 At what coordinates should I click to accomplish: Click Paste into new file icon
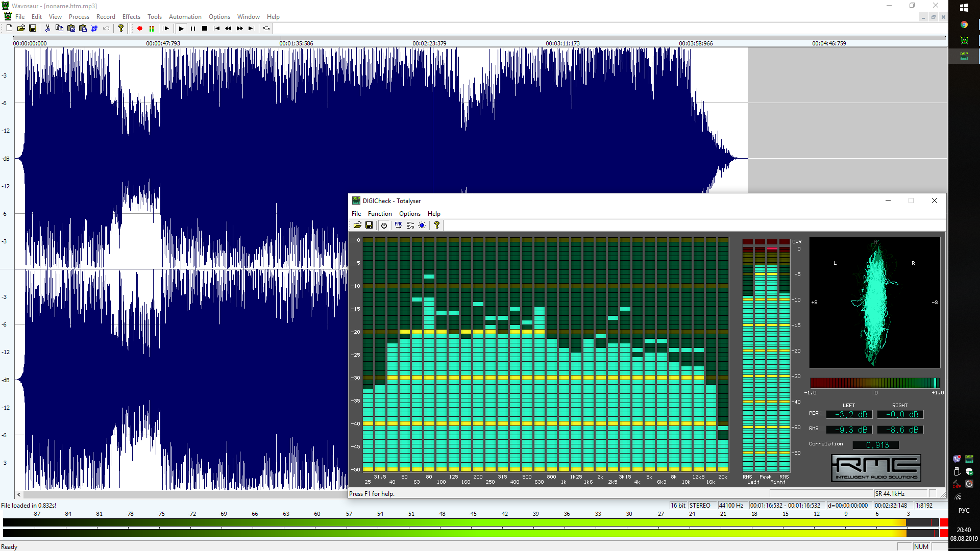click(x=83, y=29)
